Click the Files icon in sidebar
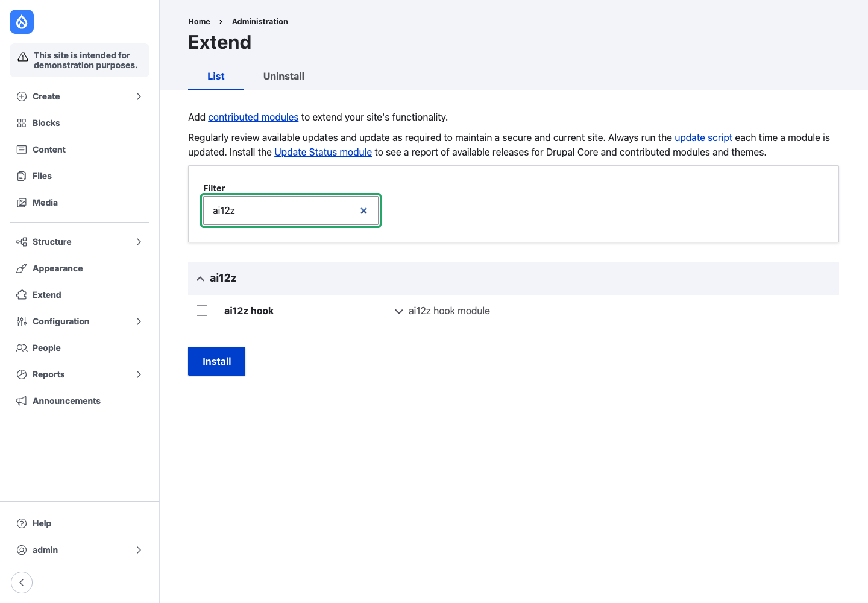868x603 pixels. click(x=22, y=176)
